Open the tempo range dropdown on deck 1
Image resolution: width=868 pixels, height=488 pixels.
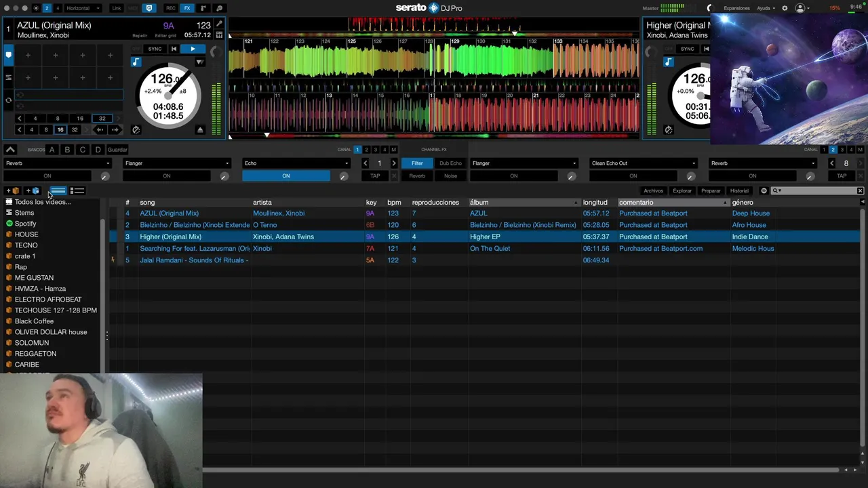pyautogui.click(x=199, y=62)
